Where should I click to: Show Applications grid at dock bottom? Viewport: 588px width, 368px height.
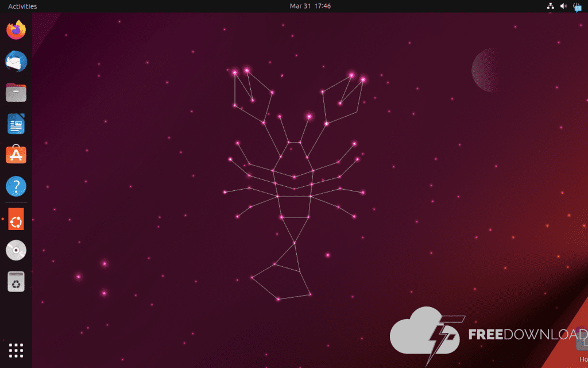click(x=16, y=350)
